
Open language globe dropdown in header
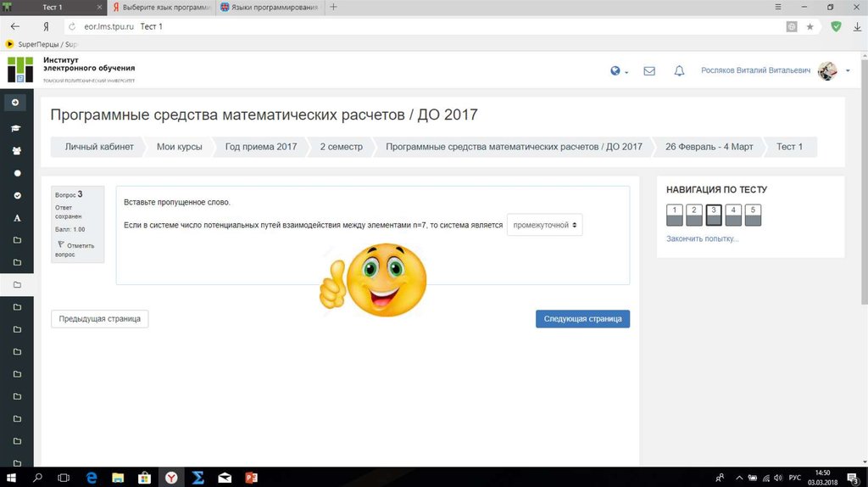(619, 71)
